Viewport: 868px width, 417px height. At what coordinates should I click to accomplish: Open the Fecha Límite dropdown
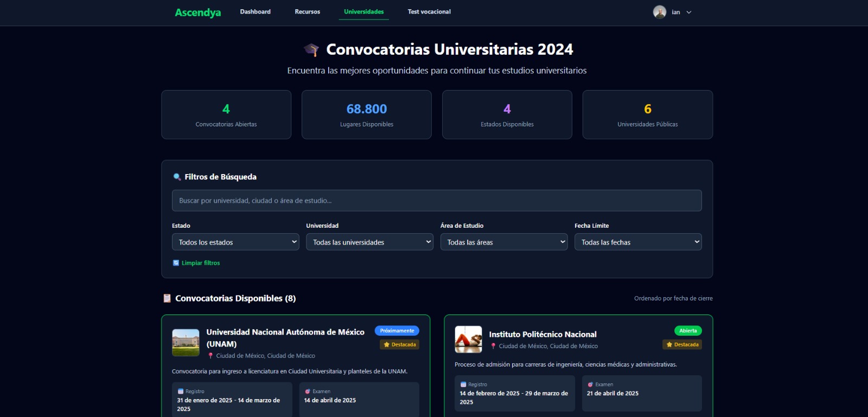click(638, 242)
